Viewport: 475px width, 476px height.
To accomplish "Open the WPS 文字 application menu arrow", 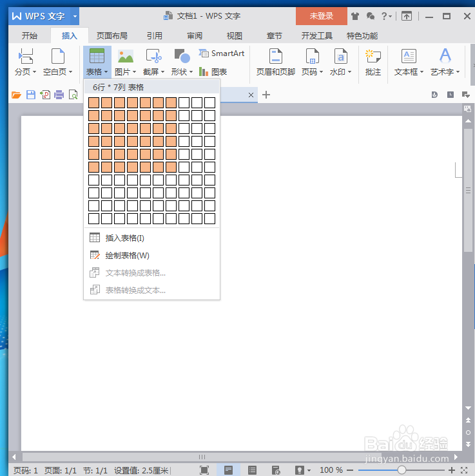I will pos(75,16).
